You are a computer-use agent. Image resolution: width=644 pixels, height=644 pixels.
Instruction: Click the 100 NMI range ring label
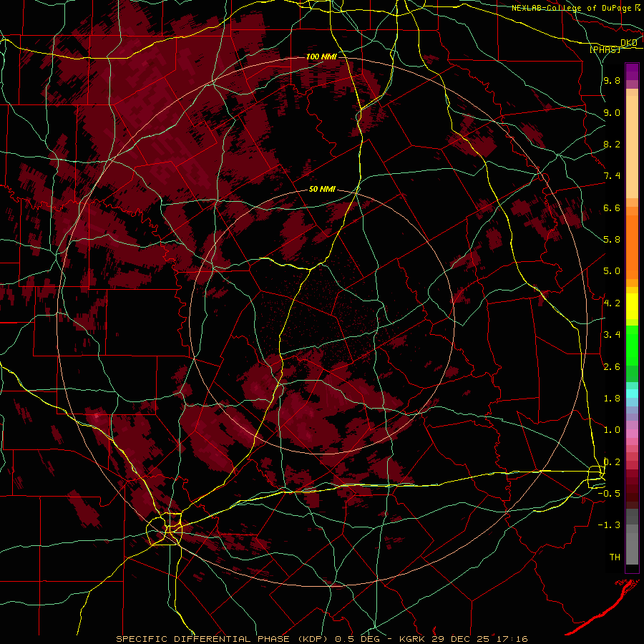pyautogui.click(x=321, y=57)
